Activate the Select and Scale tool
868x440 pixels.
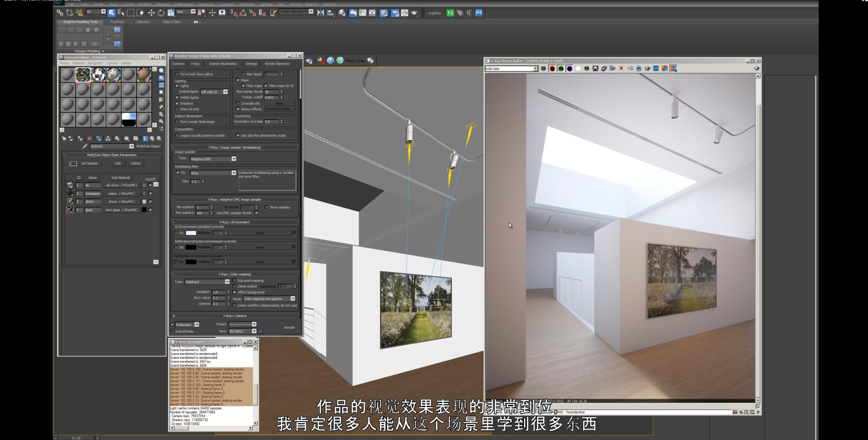point(171,13)
